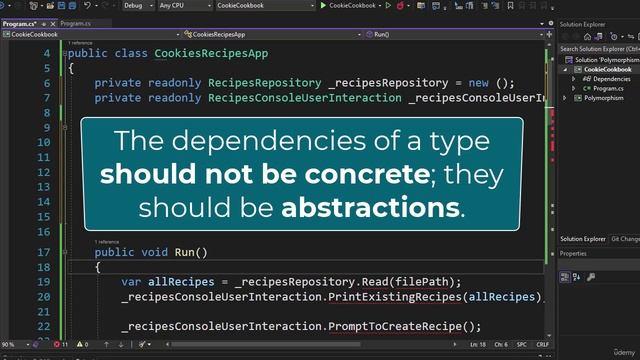Click the code cleanup brush icon
The width and height of the screenshot is (640, 360).
(x=142, y=344)
